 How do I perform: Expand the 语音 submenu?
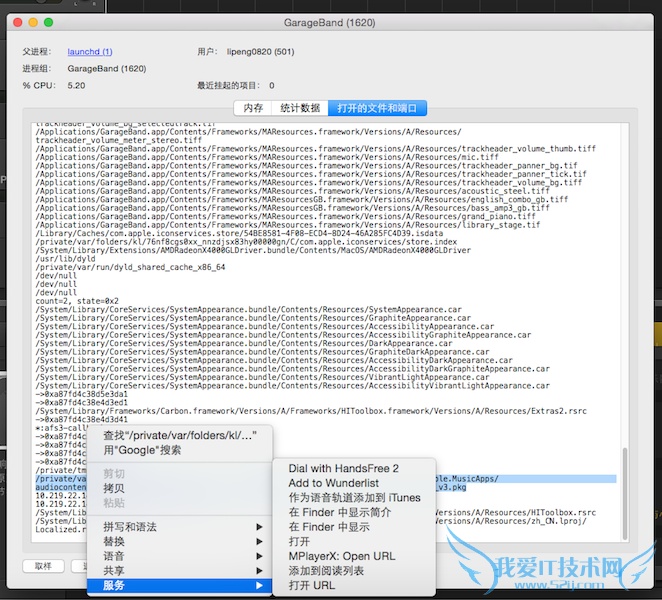[x=114, y=556]
